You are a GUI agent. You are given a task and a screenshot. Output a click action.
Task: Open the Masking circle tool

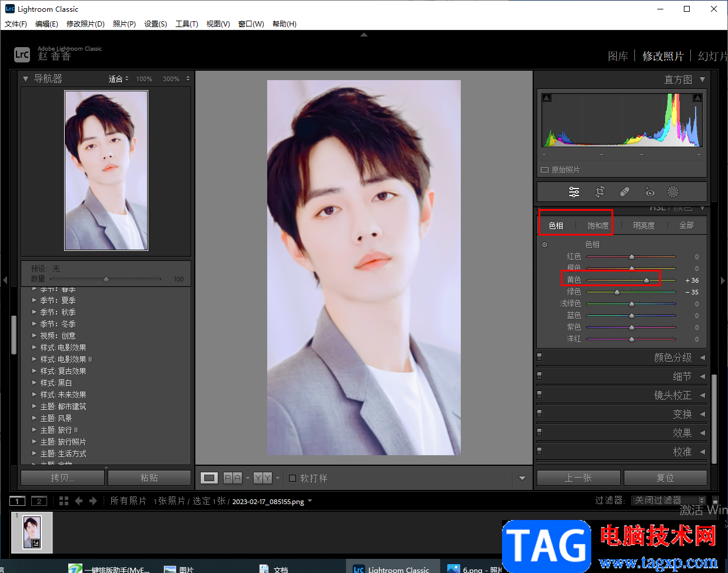point(673,192)
